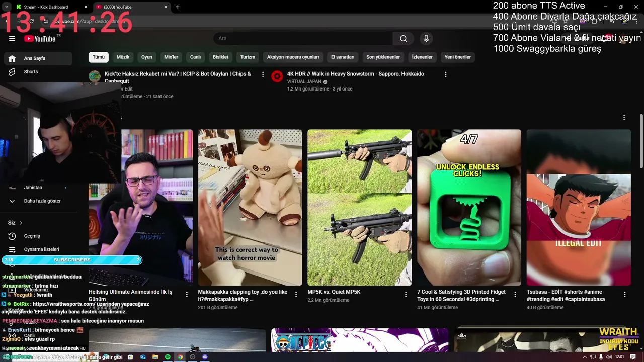
Task: Open Tsubasa - EDİT shorts title
Action: (x=566, y=295)
